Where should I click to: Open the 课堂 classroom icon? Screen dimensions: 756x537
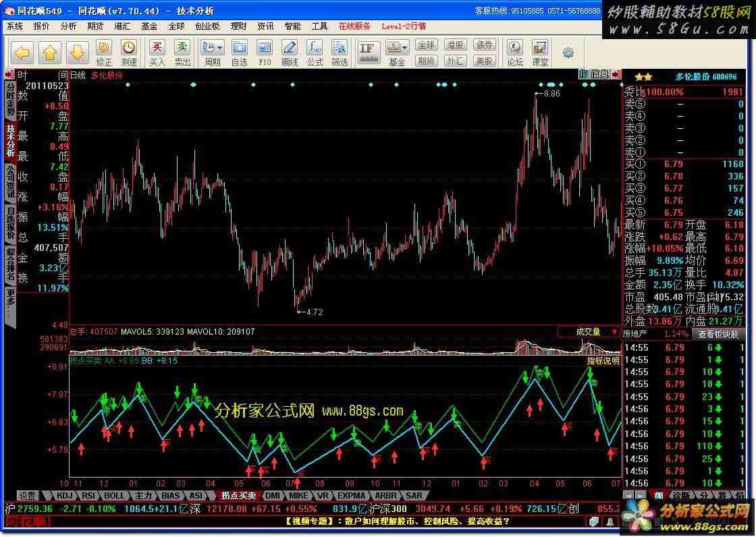click(x=540, y=53)
